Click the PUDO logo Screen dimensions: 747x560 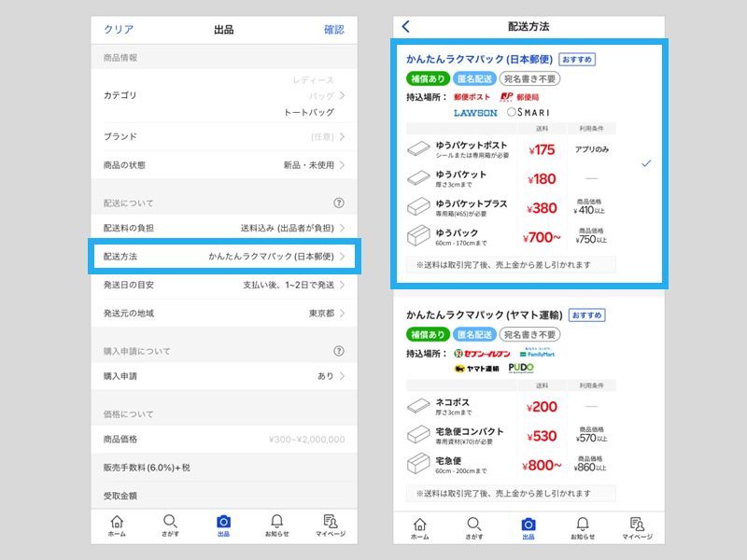(x=521, y=368)
